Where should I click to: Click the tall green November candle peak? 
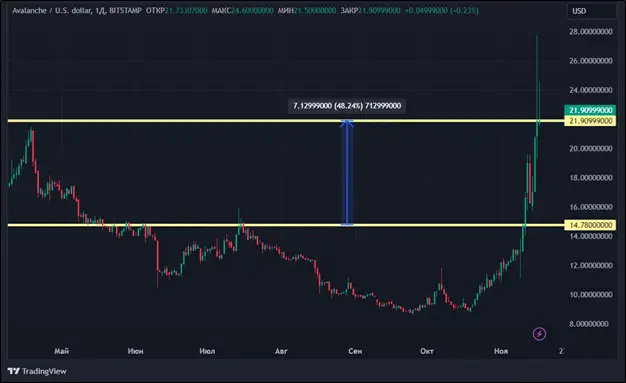click(537, 36)
